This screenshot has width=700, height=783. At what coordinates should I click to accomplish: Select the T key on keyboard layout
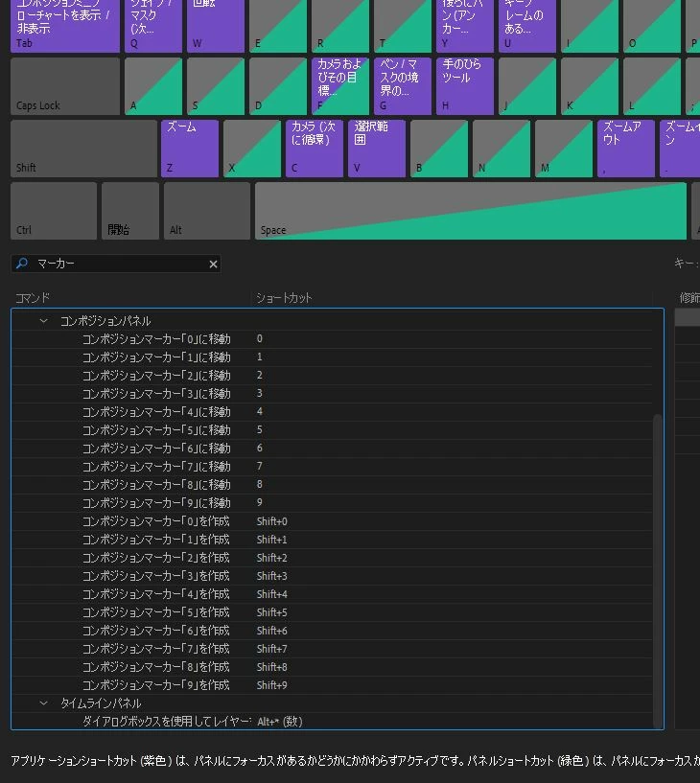click(x=402, y=26)
